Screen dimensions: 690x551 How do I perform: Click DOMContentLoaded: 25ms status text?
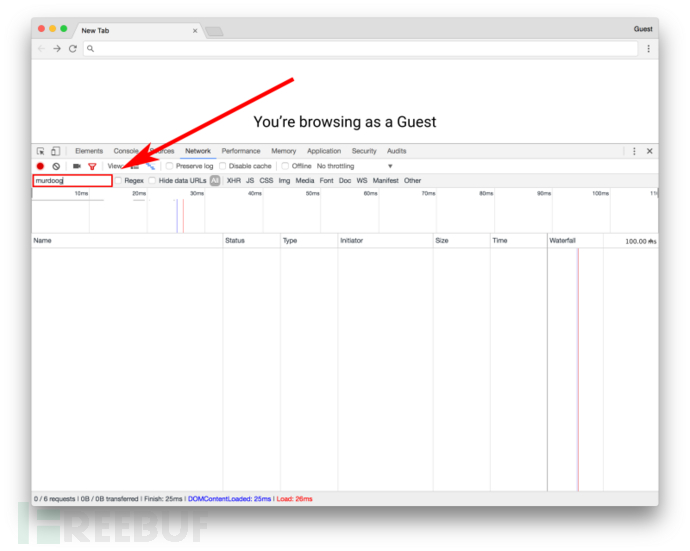click(229, 499)
